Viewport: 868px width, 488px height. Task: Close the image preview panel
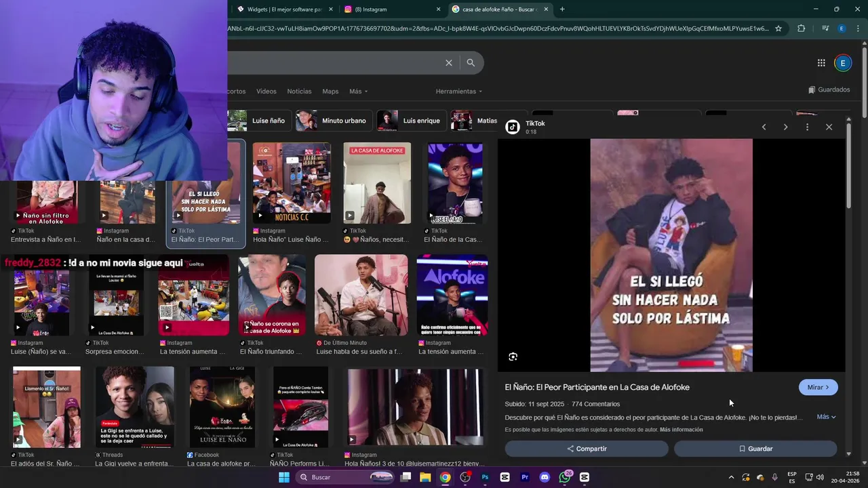pos(829,127)
